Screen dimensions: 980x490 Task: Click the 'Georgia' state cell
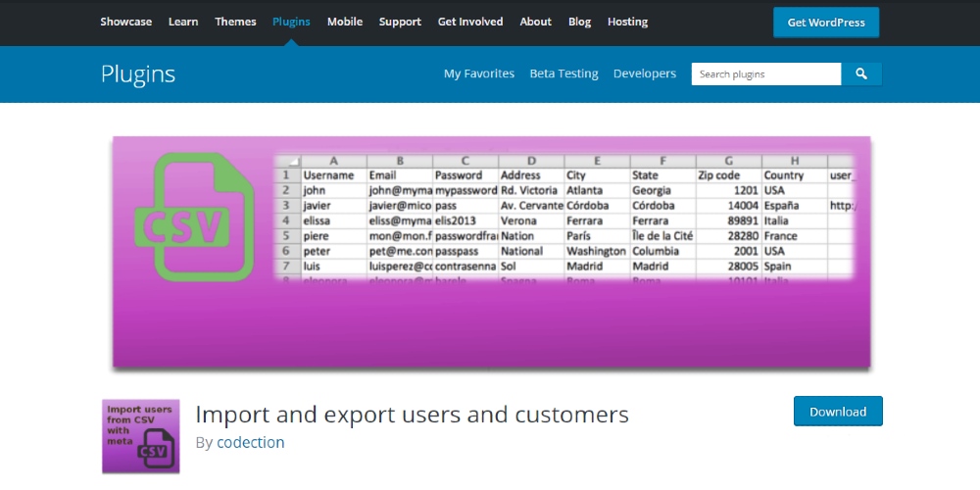pyautogui.click(x=662, y=191)
